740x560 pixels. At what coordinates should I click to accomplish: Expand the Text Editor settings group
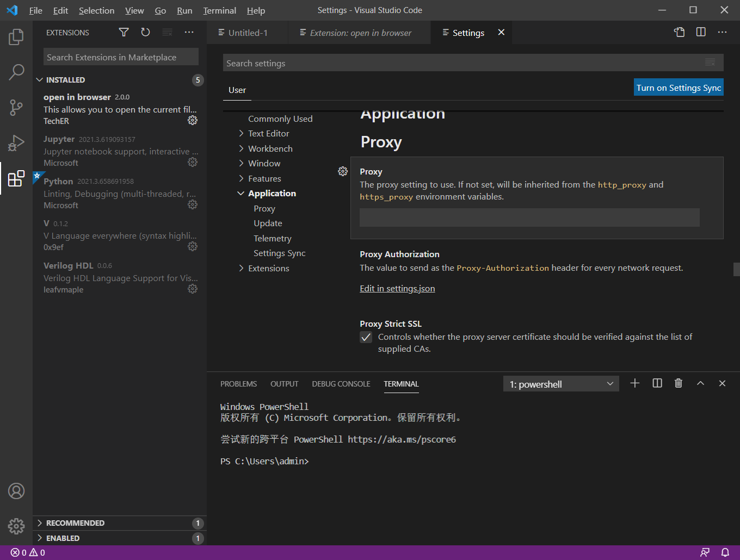pos(241,133)
